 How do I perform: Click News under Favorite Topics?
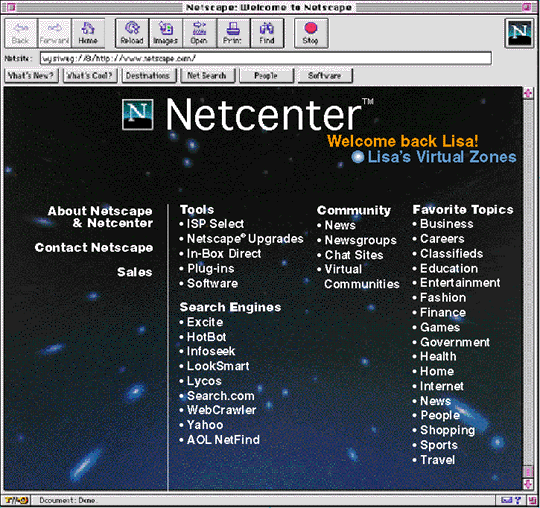pos(435,401)
